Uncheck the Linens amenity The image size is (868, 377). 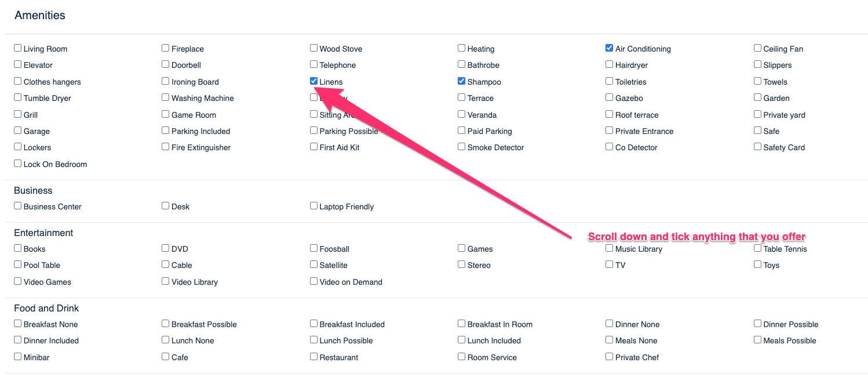(313, 81)
